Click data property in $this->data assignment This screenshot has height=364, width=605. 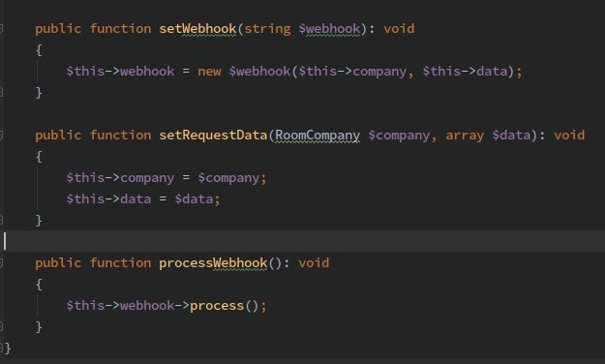[136, 198]
